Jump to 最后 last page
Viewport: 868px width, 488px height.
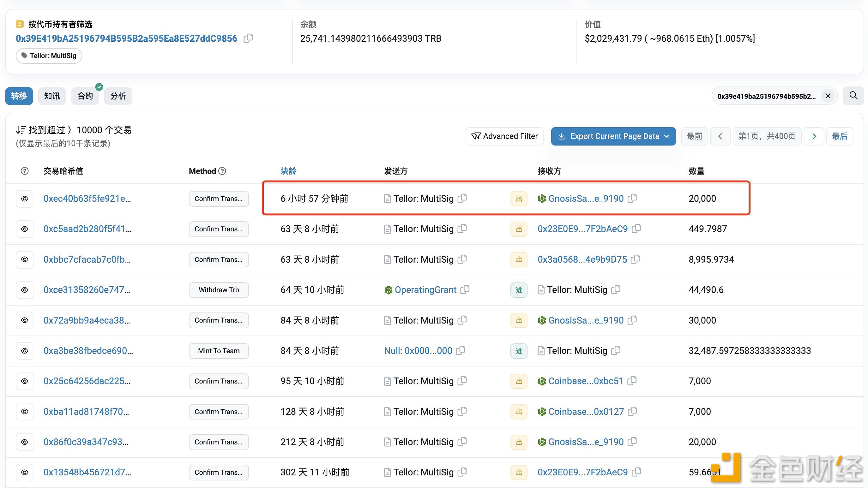tap(840, 136)
